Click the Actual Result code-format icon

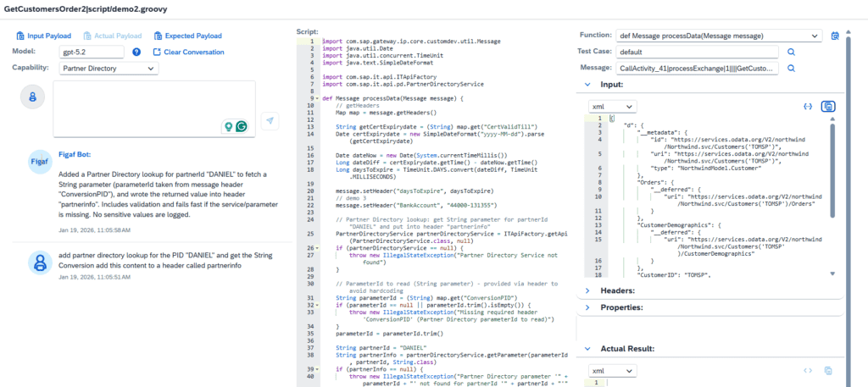808,370
